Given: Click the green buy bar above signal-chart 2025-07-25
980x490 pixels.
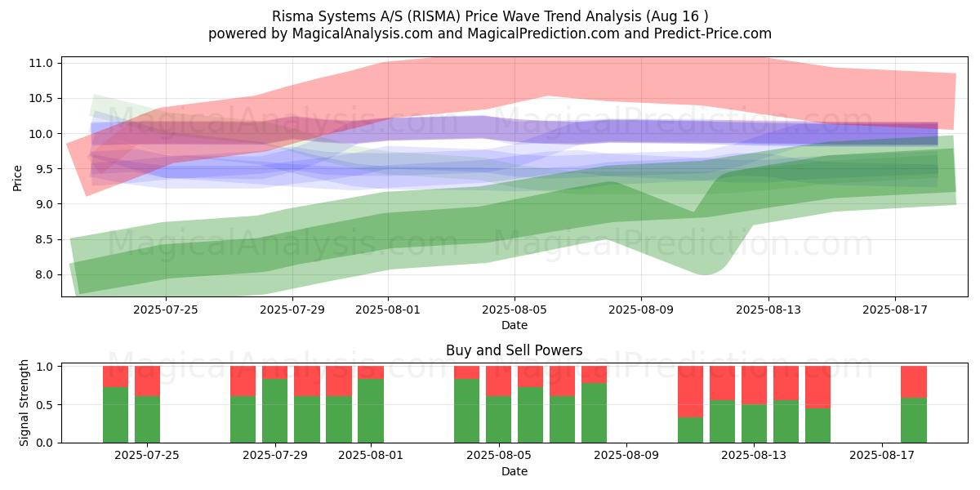Looking at the screenshot, I should [148, 419].
